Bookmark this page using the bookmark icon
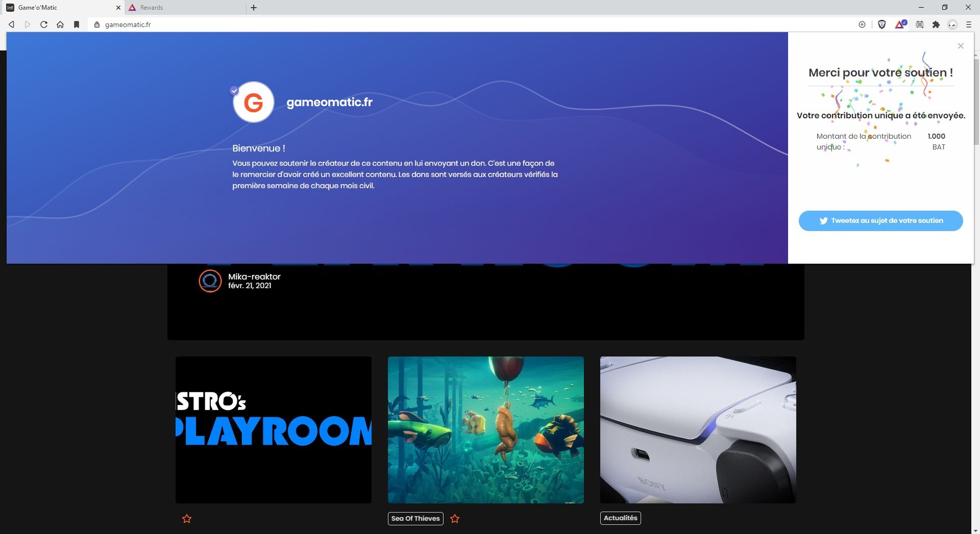 click(77, 24)
